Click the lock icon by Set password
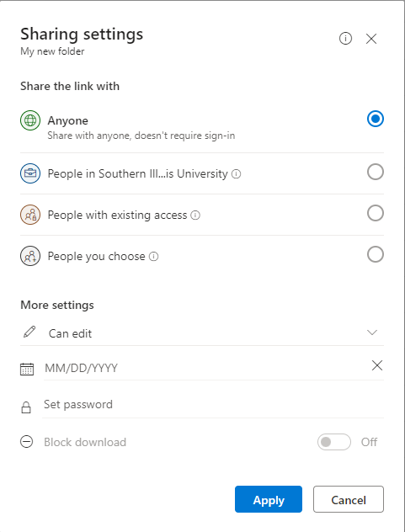405x532 pixels. tap(26, 407)
